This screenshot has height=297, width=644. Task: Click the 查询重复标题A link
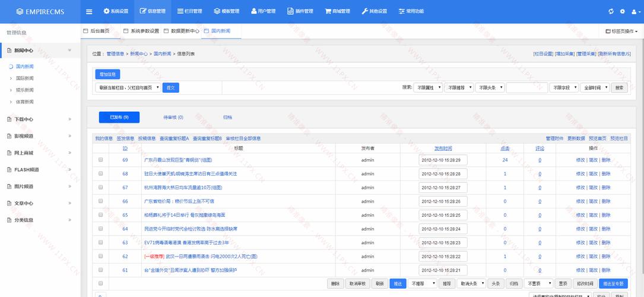pos(175,139)
